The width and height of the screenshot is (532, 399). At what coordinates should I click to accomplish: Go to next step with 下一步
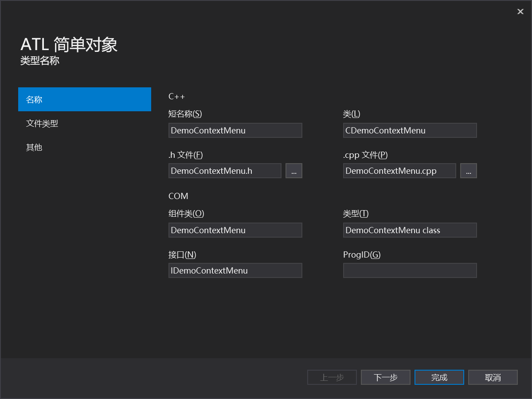(x=385, y=377)
